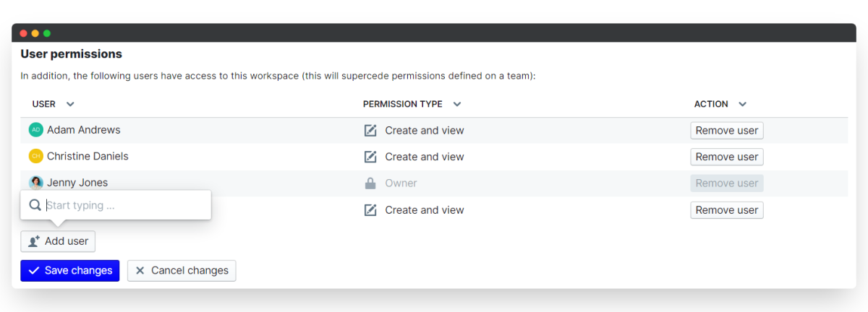
Task: Focus the Start typing search field
Action: (x=123, y=205)
